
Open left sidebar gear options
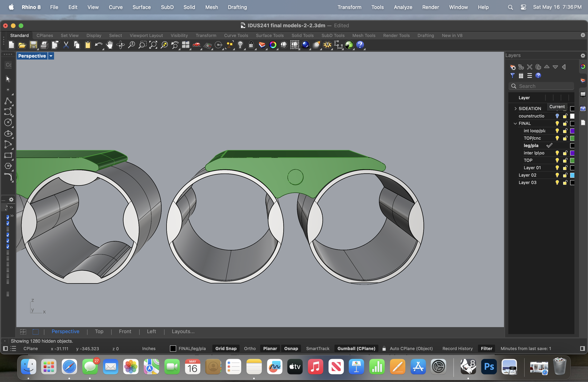coord(11,199)
